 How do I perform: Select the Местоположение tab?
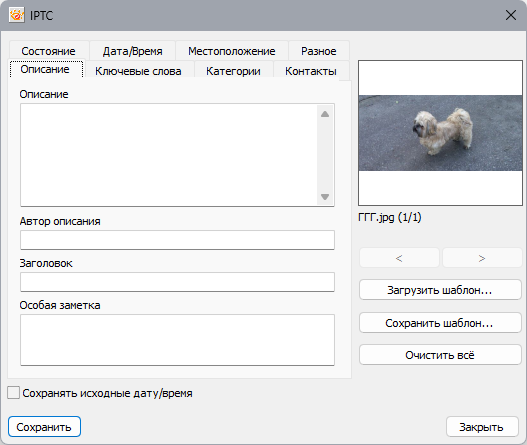(232, 51)
